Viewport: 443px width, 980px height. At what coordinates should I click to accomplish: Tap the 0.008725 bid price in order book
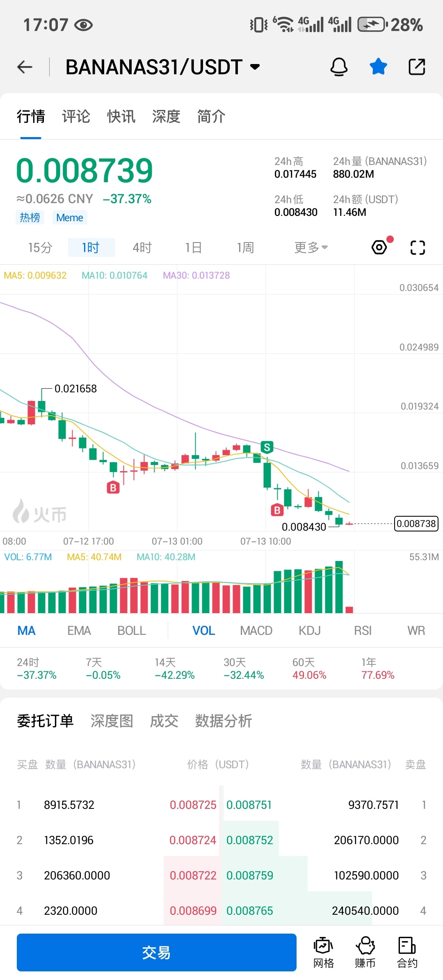tap(193, 805)
